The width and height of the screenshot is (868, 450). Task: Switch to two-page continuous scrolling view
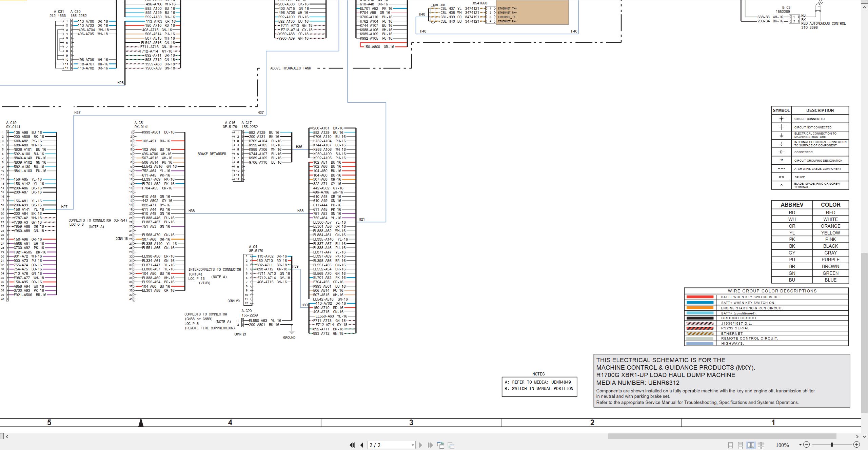click(x=761, y=445)
